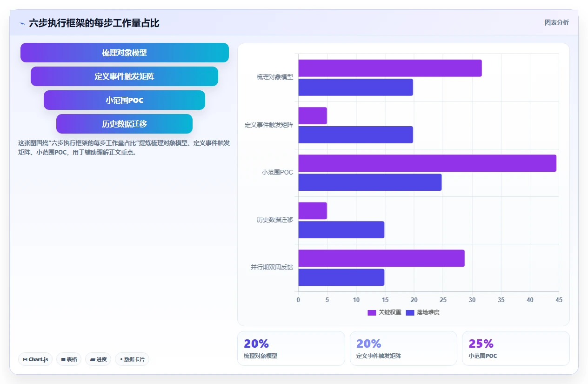Screen dimensions: 588x384
Task: Click the x-axis tick value 35
Action: pyautogui.click(x=501, y=300)
